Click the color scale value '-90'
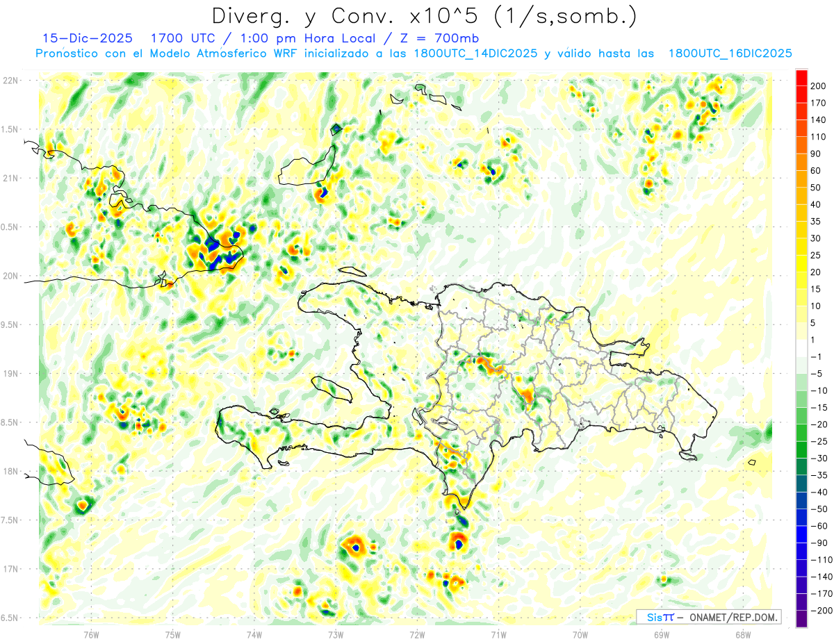 coord(818,543)
